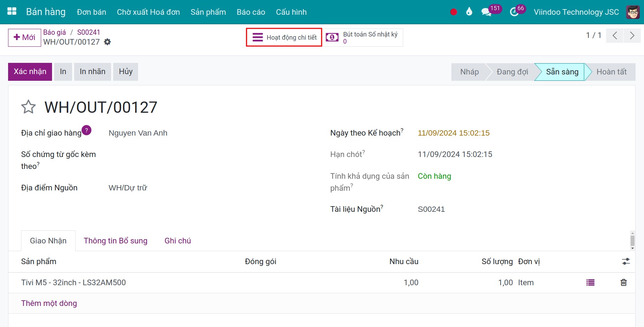
Task: Show help tooltip for Địa chỉ giao hàng
Action: (x=86, y=130)
